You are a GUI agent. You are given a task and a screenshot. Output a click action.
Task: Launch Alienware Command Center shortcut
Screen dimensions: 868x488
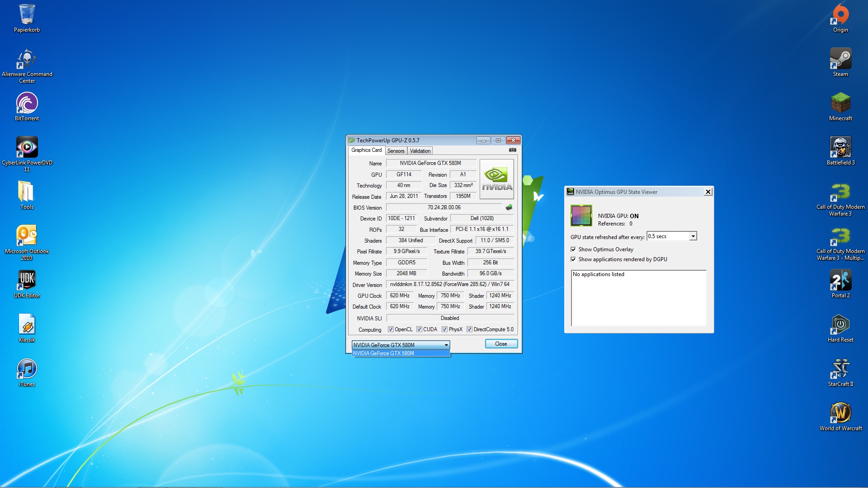[x=27, y=66]
